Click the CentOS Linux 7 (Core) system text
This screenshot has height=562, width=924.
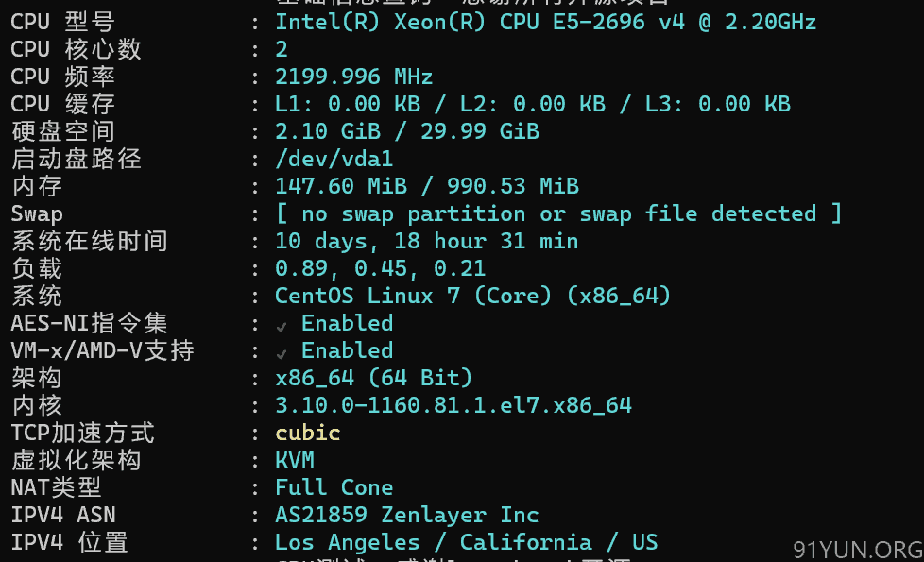pyautogui.click(x=472, y=296)
